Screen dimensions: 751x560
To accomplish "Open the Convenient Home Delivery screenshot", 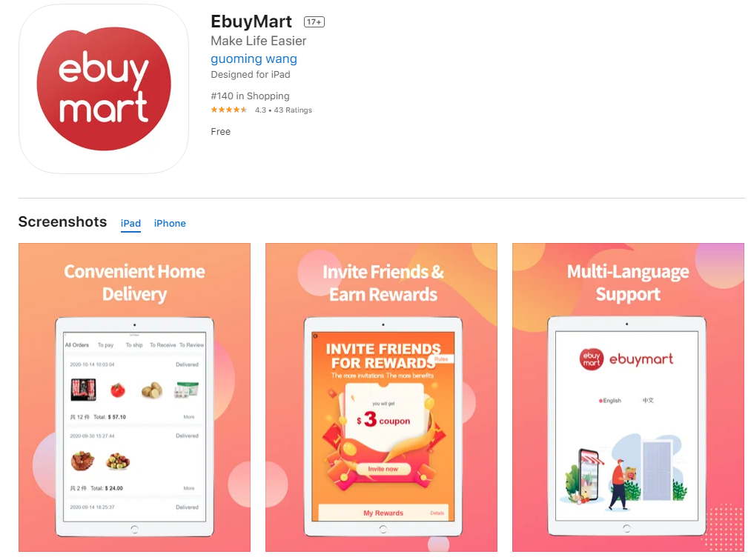I will [x=135, y=397].
